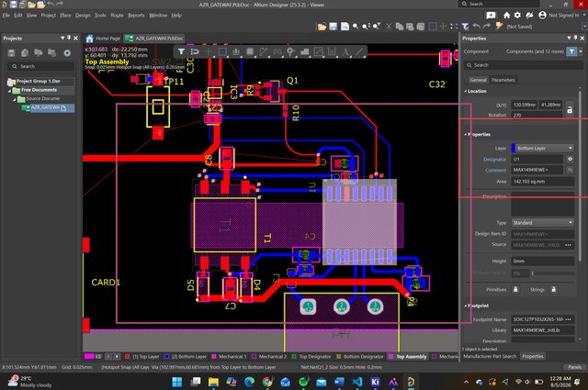Open the filter dropdown arrow in Properties panel
588x390 pixels.
(x=581, y=51)
